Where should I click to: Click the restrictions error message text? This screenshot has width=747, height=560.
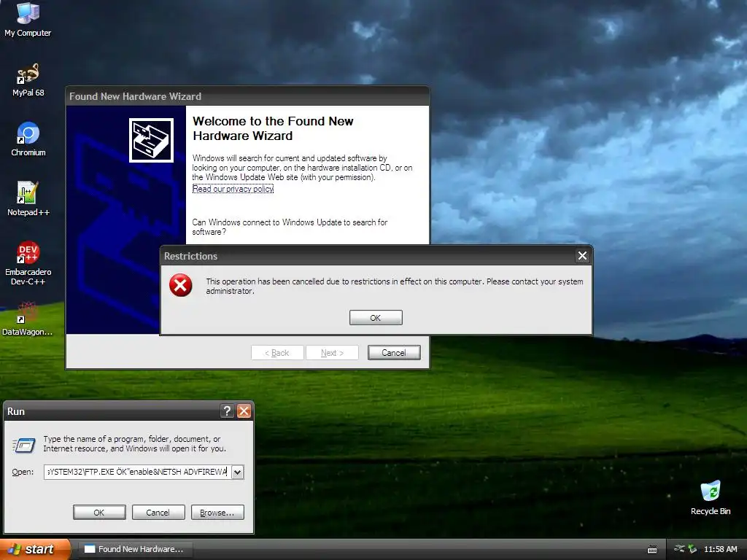pyautogui.click(x=394, y=286)
